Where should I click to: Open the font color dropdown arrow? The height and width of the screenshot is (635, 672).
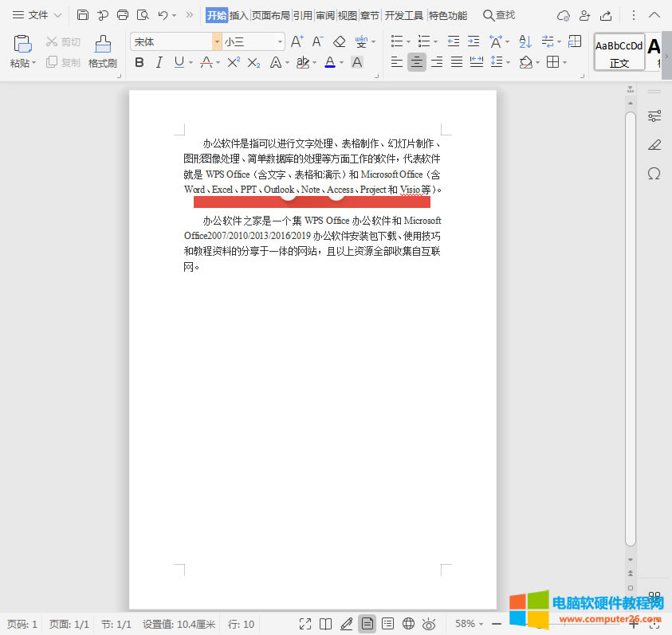342,61
